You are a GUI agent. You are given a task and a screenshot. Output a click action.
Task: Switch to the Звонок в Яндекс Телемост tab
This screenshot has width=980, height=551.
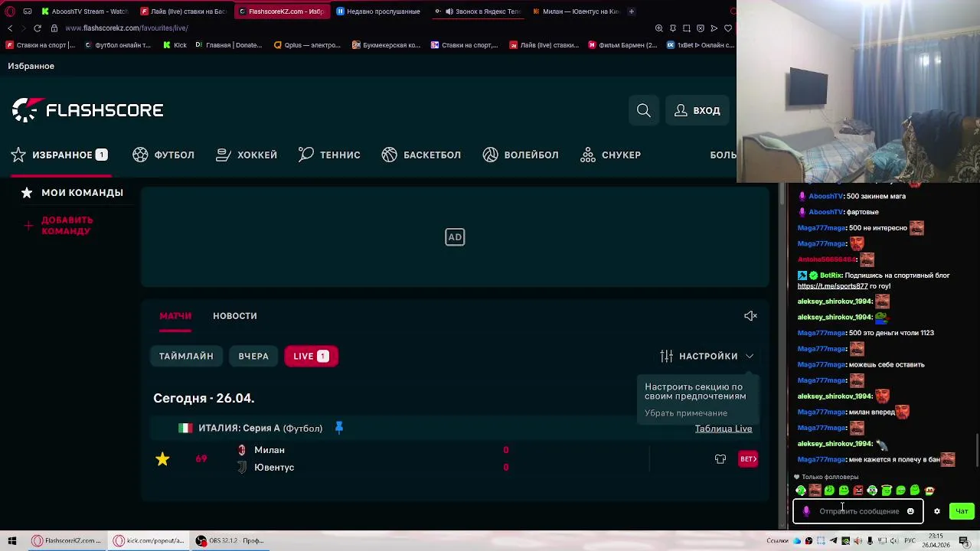coord(477,11)
